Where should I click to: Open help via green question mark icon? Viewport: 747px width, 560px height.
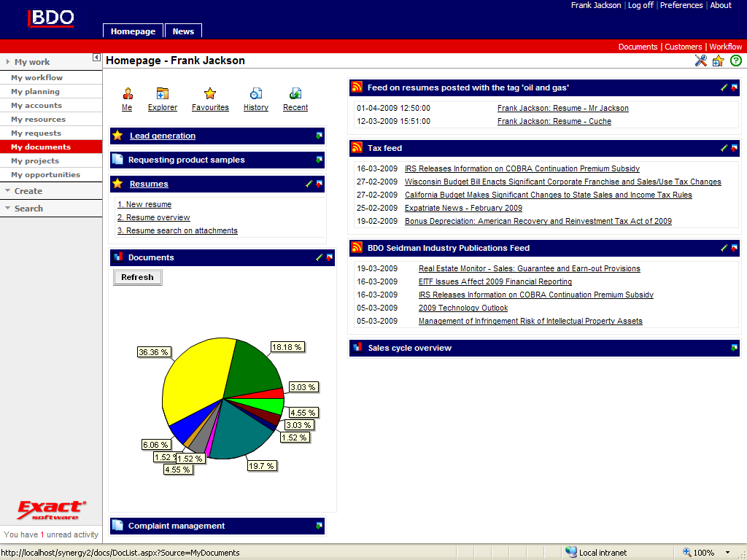tap(736, 61)
